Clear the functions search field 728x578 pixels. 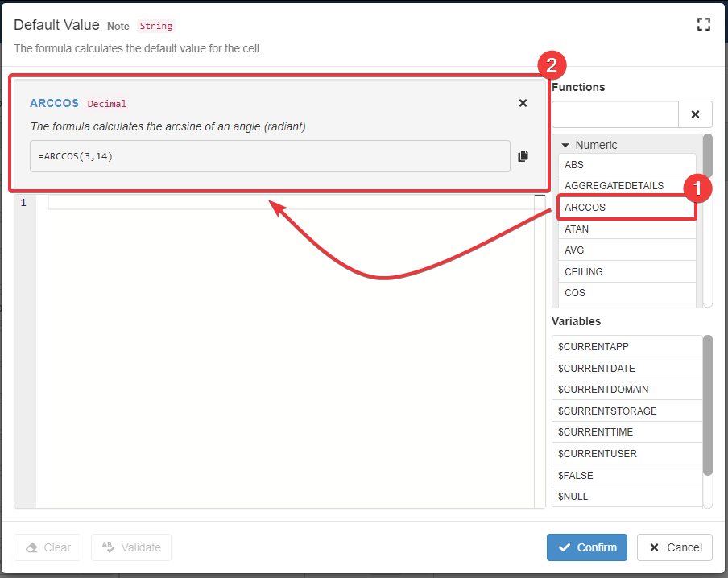coord(695,115)
